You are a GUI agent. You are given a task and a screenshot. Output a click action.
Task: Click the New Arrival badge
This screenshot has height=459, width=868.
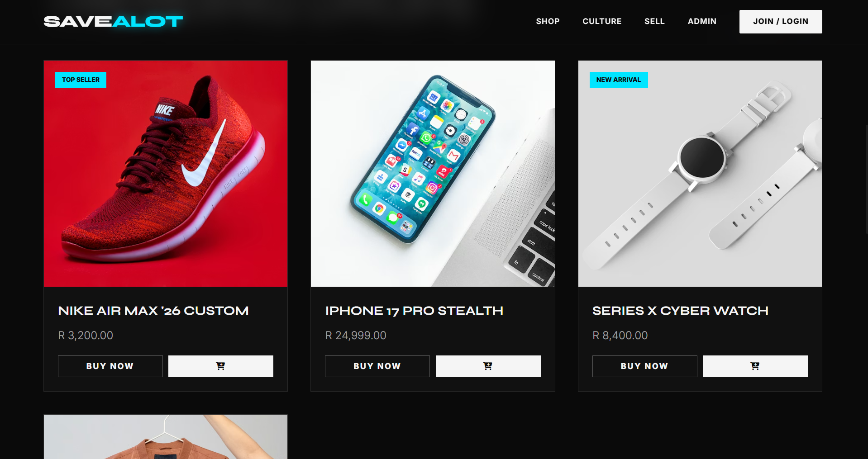pyautogui.click(x=619, y=80)
